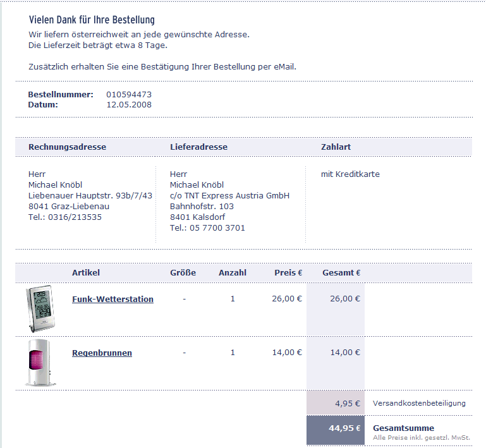486x448 pixels.
Task: Click the Gesamtsumme label
Action: [x=404, y=428]
